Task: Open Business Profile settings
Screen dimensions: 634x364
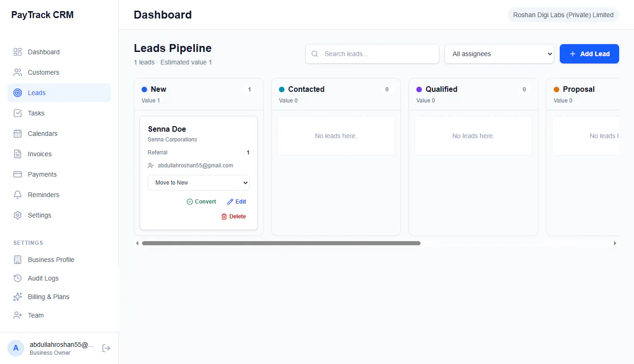Action: coord(59,260)
